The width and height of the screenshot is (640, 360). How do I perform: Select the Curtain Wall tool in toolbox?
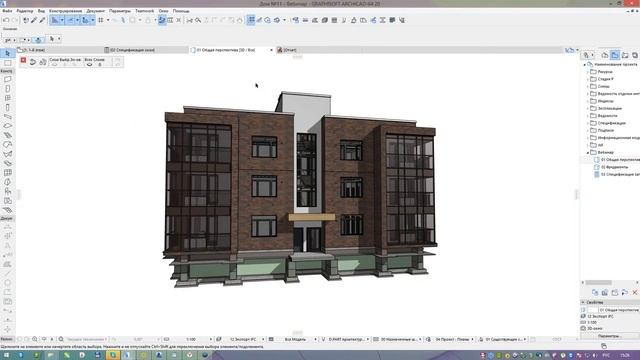coord(7,173)
